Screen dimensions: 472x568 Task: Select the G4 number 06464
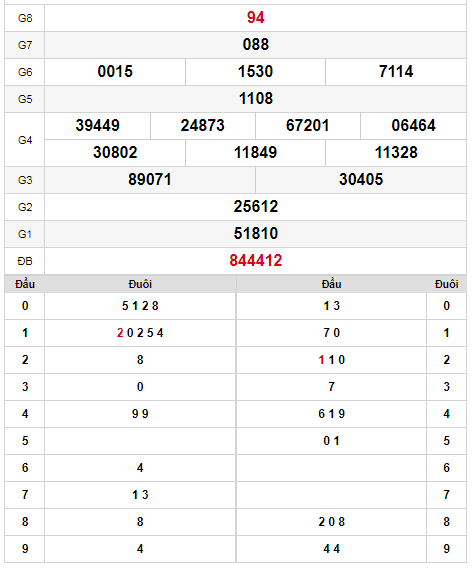[x=413, y=126]
